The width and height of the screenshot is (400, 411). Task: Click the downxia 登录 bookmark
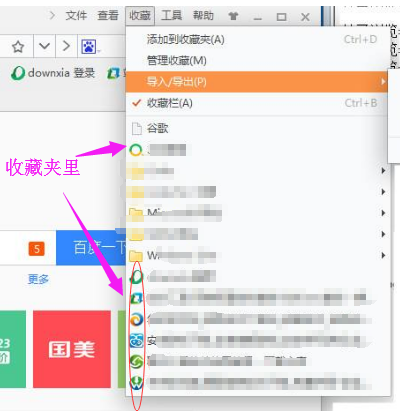point(53,73)
